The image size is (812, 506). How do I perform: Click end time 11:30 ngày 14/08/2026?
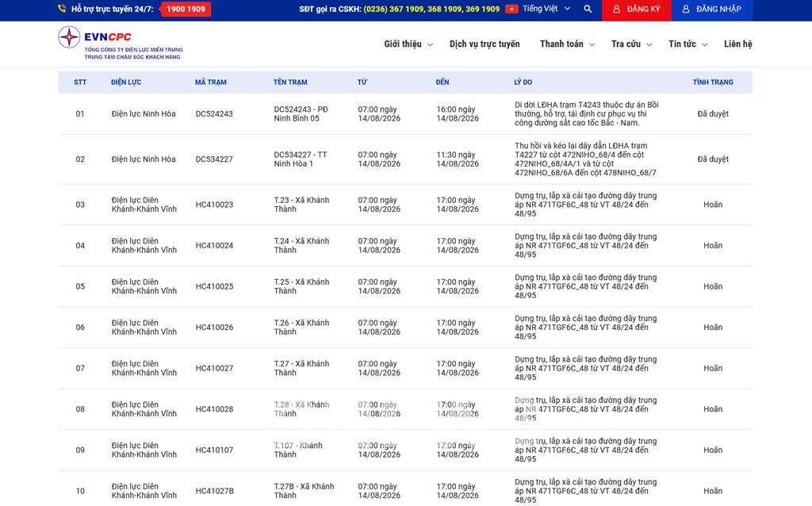(458, 159)
